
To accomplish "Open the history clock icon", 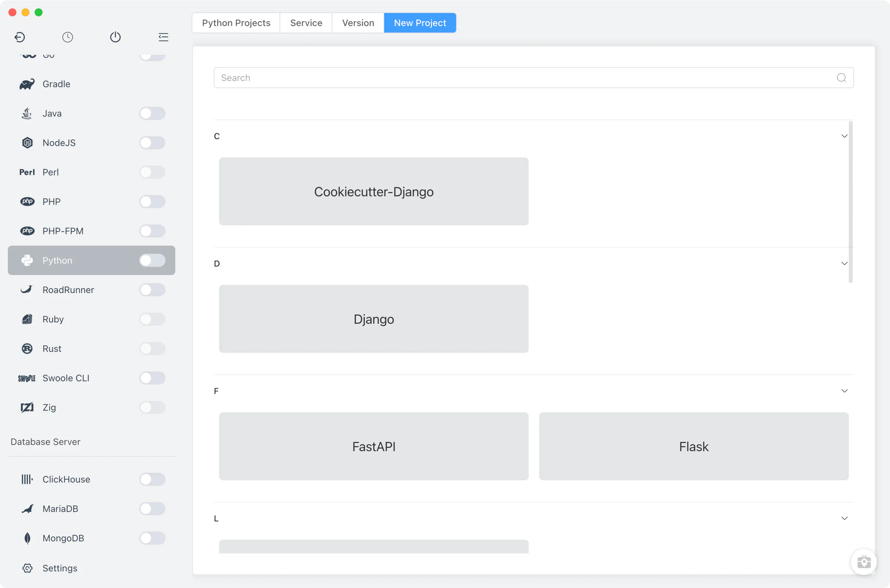I will 67,37.
